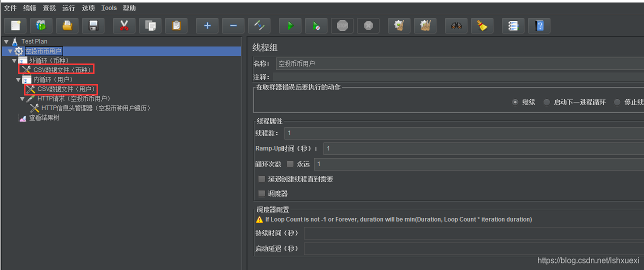Viewport: 644px width, 270px height.
Task: Click the Copy toolbar icon
Action: point(150,25)
